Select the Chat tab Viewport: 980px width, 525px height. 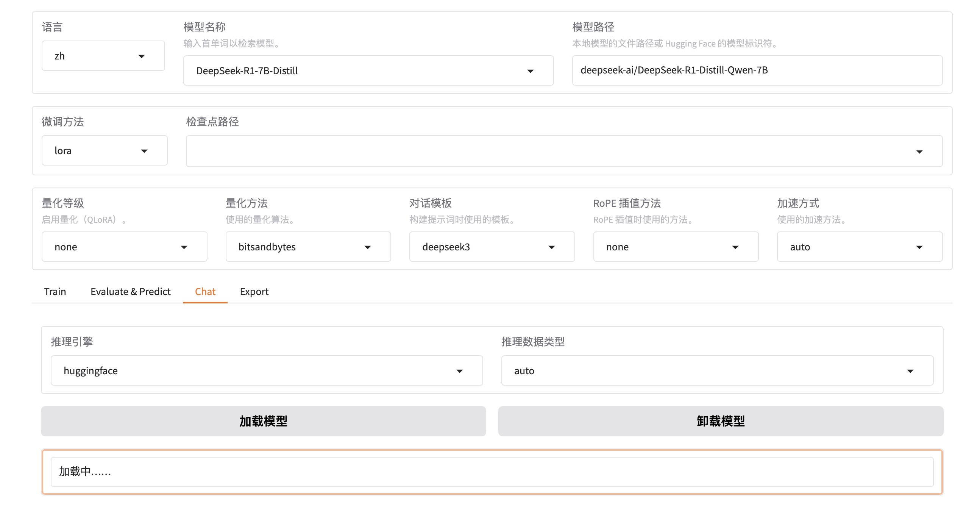(x=205, y=291)
